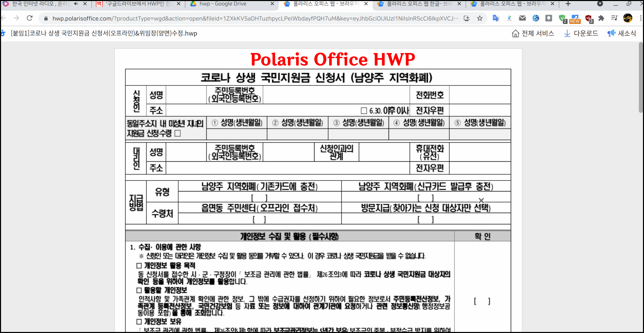Check the 6.30. 이후 이사 checkbox
Image resolution: width=644 pixels, height=333 pixels.
[x=364, y=111]
